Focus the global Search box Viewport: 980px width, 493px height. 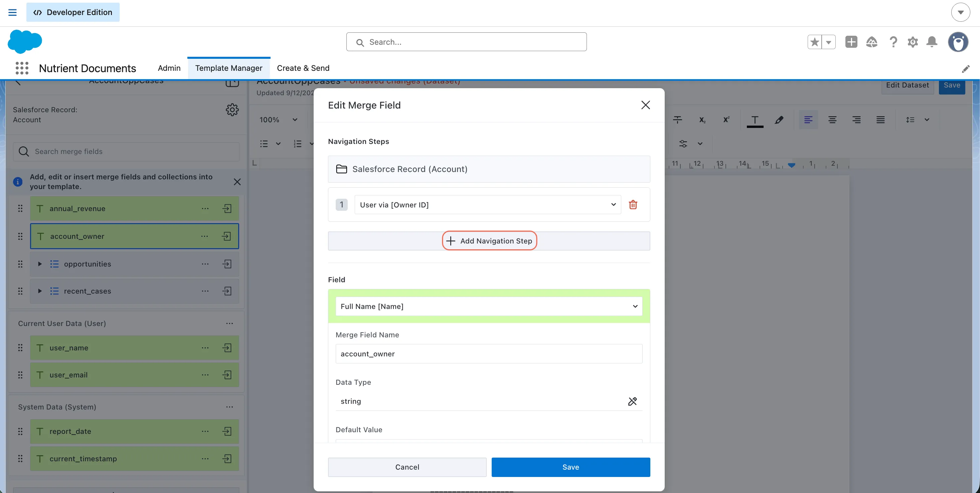click(x=466, y=42)
